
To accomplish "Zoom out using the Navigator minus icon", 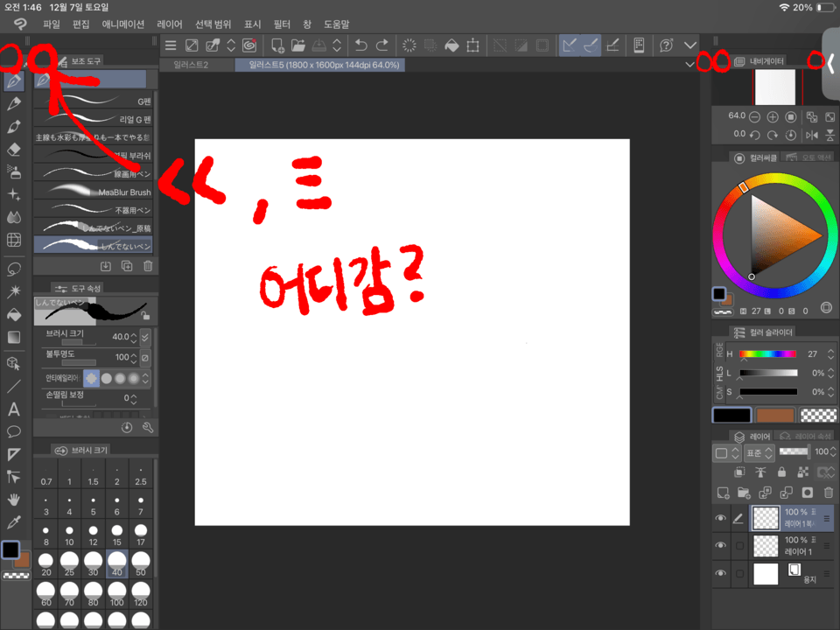I will point(754,116).
